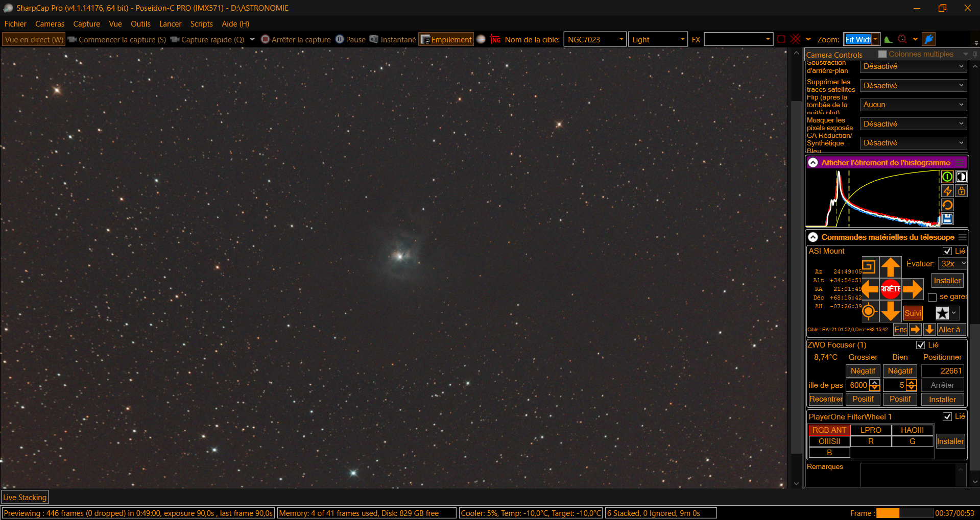Click the histogram lock icon
This screenshot has height=520, width=980.
coord(961,191)
